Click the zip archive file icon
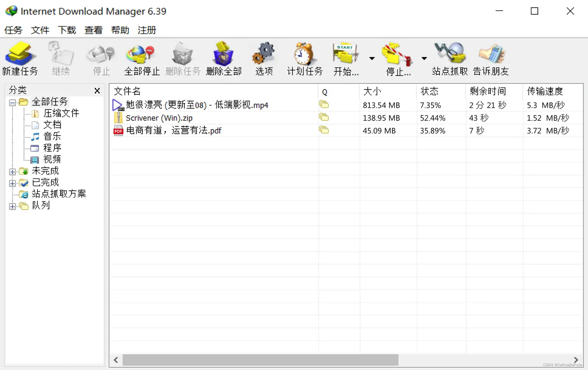 coord(118,118)
